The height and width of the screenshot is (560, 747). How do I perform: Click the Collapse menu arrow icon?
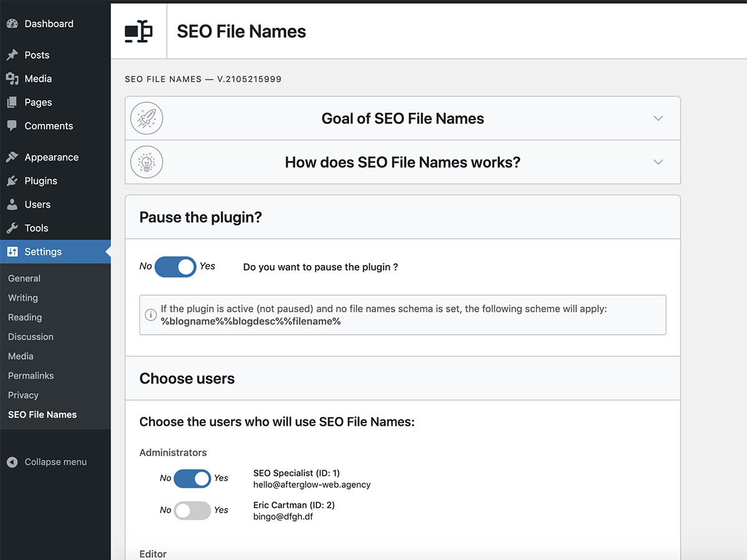click(12, 462)
